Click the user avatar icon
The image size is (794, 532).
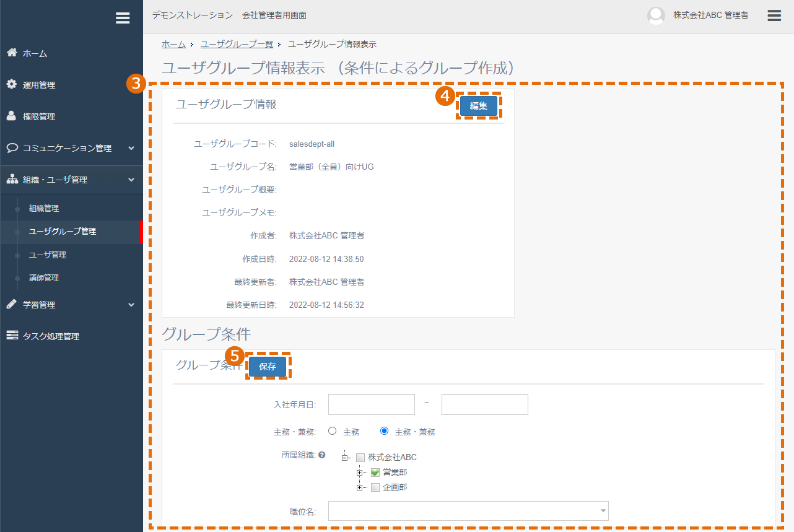(x=656, y=15)
